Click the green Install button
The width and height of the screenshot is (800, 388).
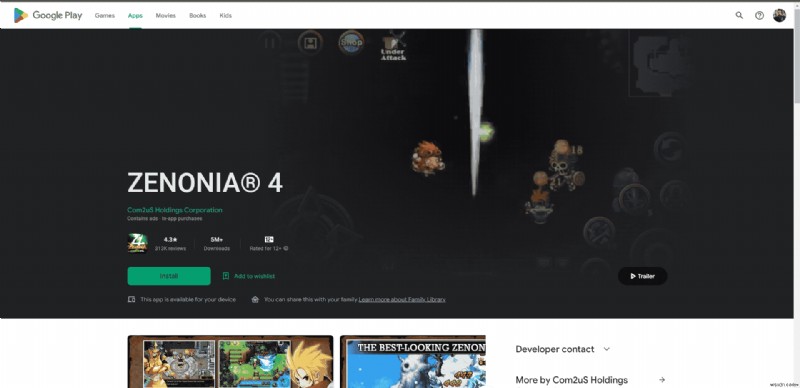click(169, 276)
